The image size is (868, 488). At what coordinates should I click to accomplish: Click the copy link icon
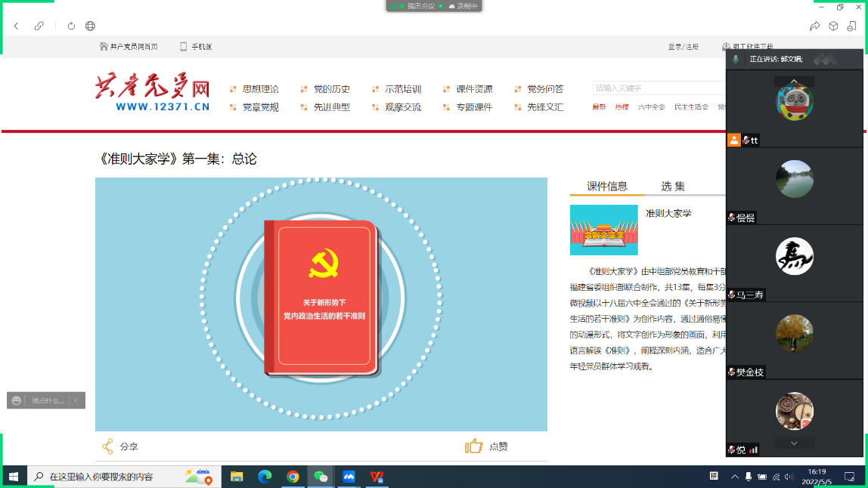tap(39, 26)
